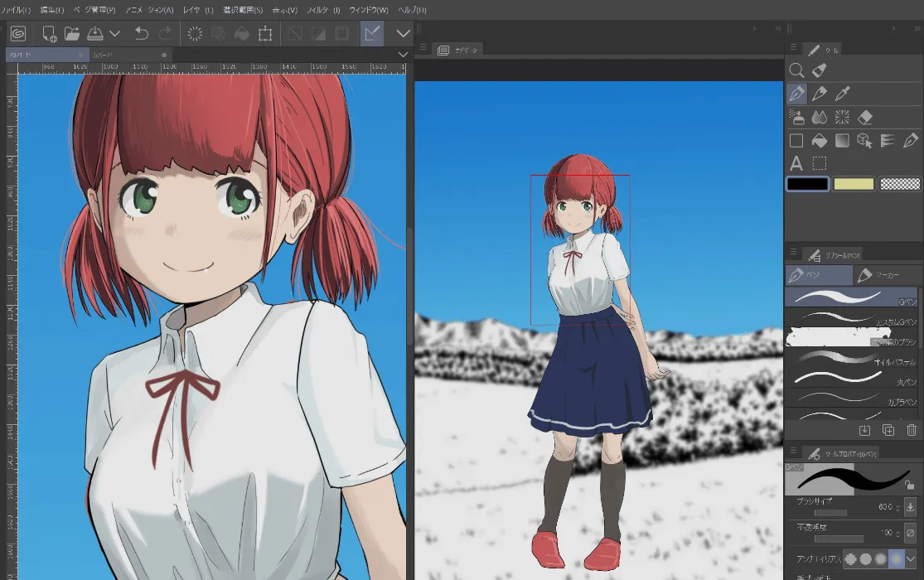Image resolution: width=924 pixels, height=580 pixels.
Task: Select the Gペン brush
Action: tap(852, 297)
